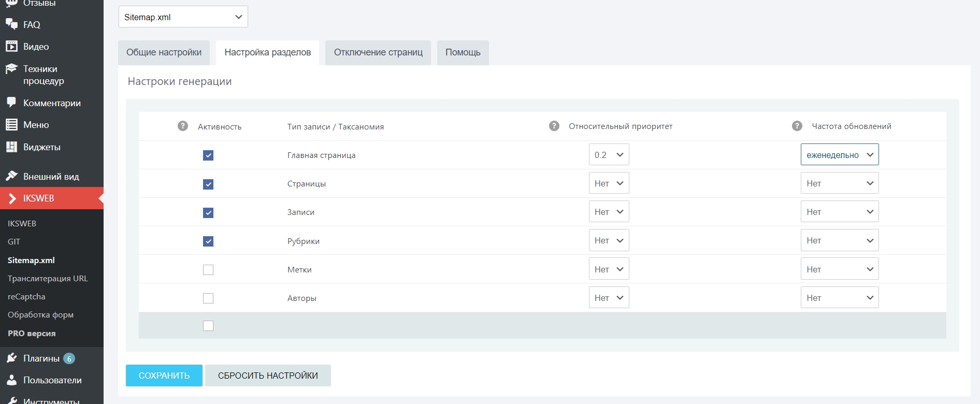Click the help icon beside Активность
Image resolution: width=980 pixels, height=404 pixels.
tap(183, 126)
